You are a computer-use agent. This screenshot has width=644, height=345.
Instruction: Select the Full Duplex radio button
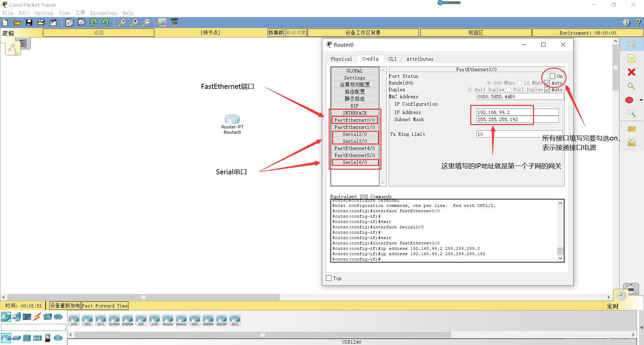(x=508, y=90)
